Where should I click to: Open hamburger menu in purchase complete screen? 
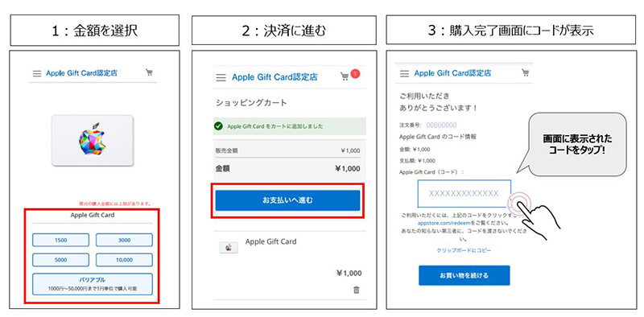pyautogui.click(x=405, y=74)
